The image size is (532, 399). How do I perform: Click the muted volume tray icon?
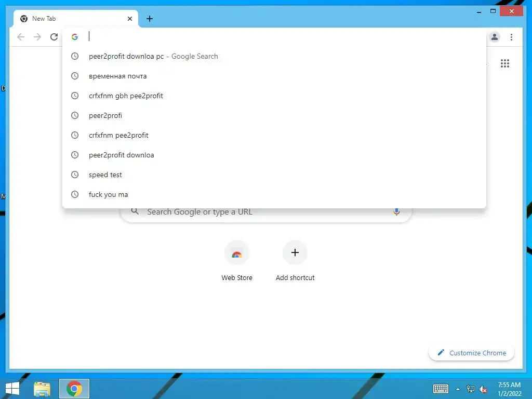(x=483, y=389)
